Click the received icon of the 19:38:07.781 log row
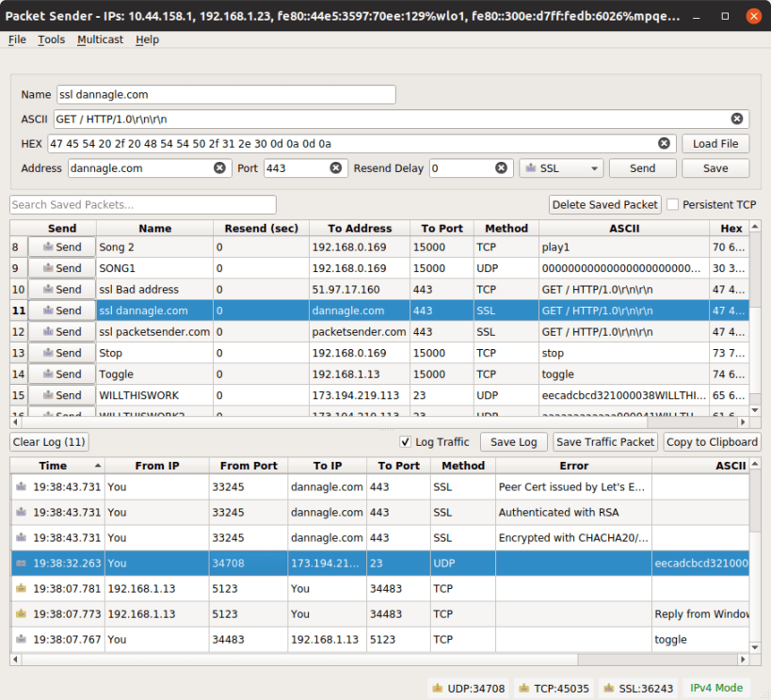 (x=21, y=588)
